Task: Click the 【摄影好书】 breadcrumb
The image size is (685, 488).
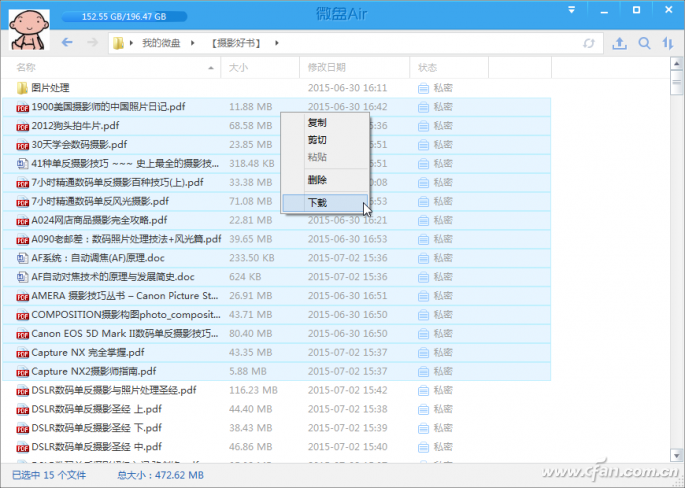Action: pos(236,43)
